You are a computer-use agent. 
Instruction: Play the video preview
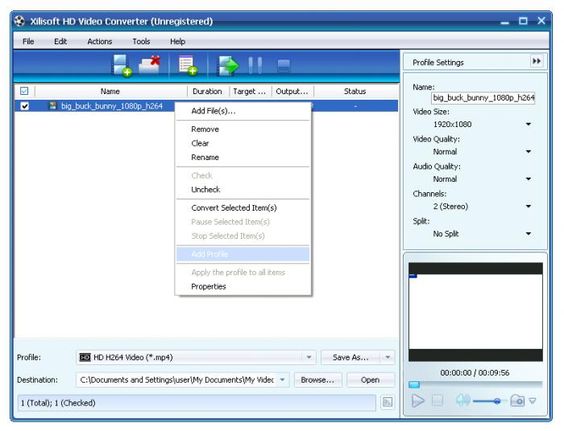point(418,400)
